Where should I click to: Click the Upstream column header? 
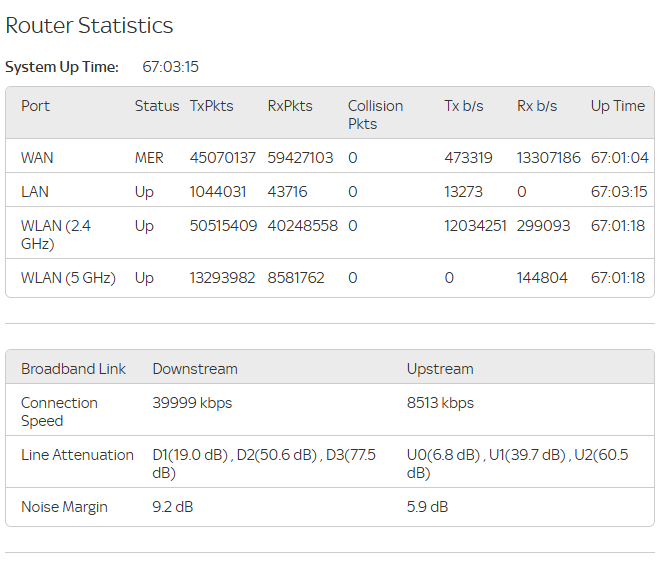coord(440,369)
